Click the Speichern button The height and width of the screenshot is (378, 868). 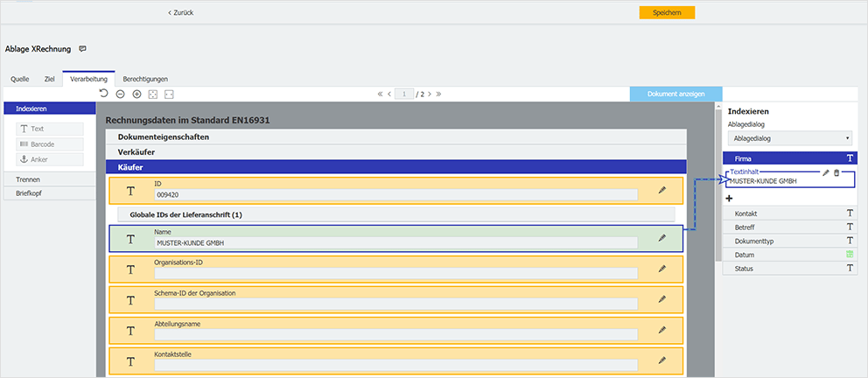[667, 12]
